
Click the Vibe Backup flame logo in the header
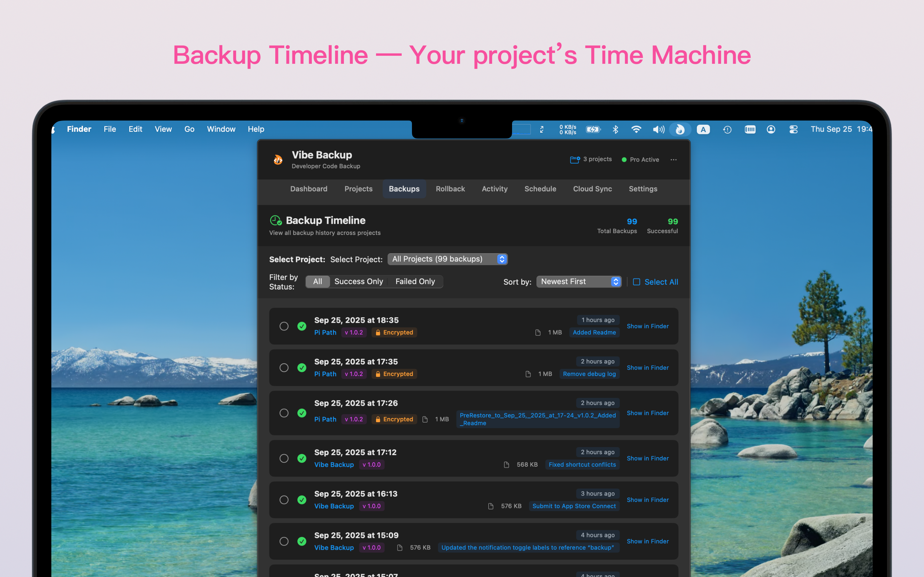(278, 160)
